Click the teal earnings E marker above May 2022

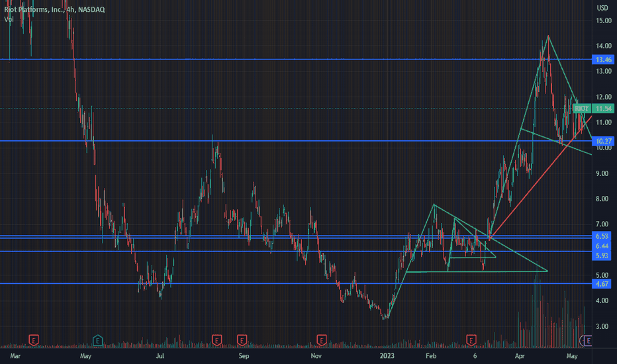tap(97, 340)
